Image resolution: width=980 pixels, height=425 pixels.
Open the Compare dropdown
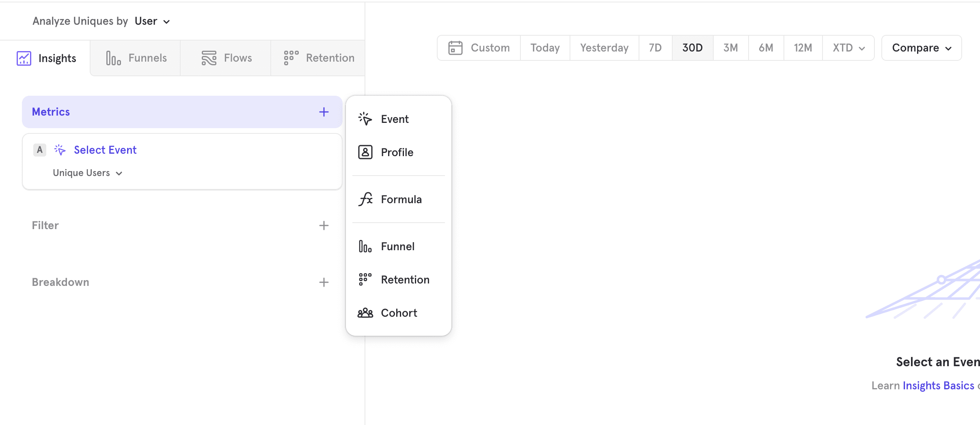921,48
